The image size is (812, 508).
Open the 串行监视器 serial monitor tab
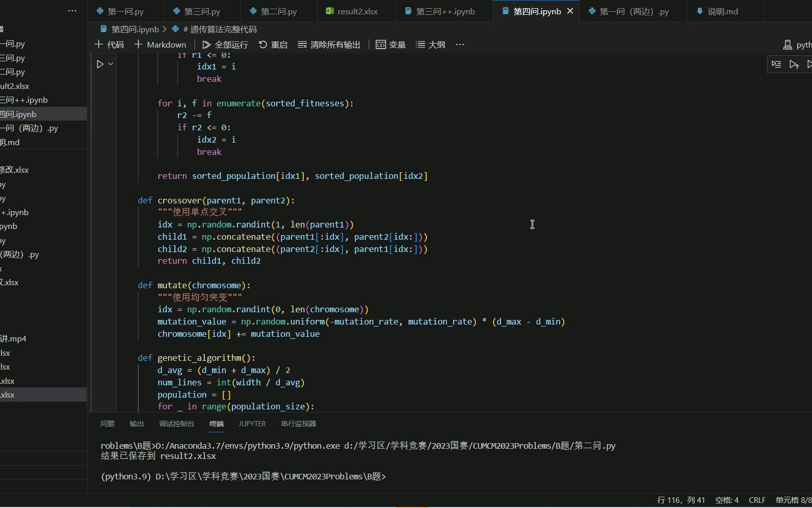pyautogui.click(x=298, y=424)
